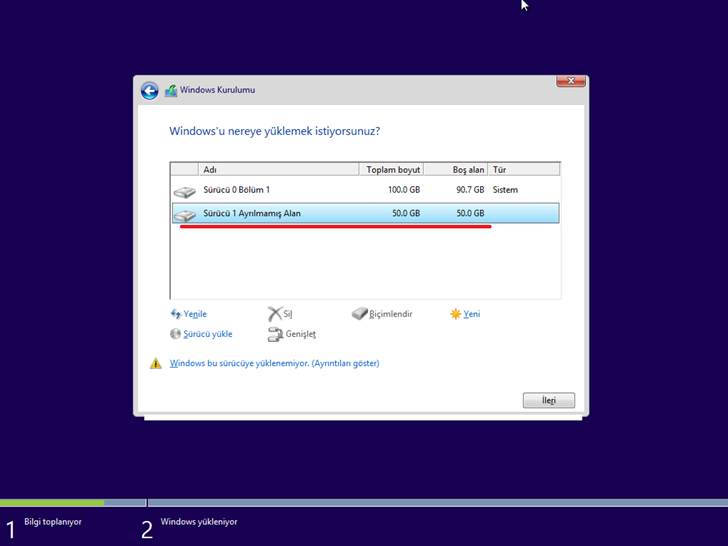This screenshot has height=546, width=728.
Task: Click the Genişlet text label
Action: point(300,334)
